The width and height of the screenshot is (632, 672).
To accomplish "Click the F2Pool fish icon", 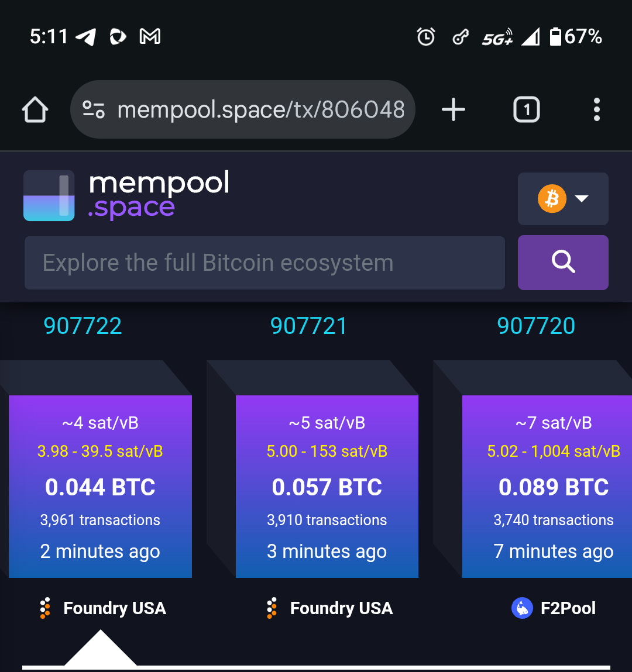I will (522, 608).
